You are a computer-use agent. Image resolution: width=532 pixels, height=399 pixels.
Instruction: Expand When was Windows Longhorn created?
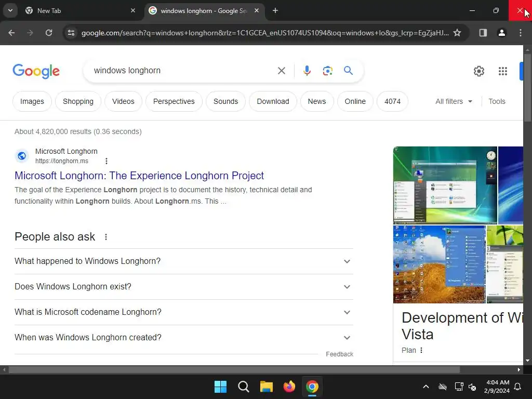(184, 338)
